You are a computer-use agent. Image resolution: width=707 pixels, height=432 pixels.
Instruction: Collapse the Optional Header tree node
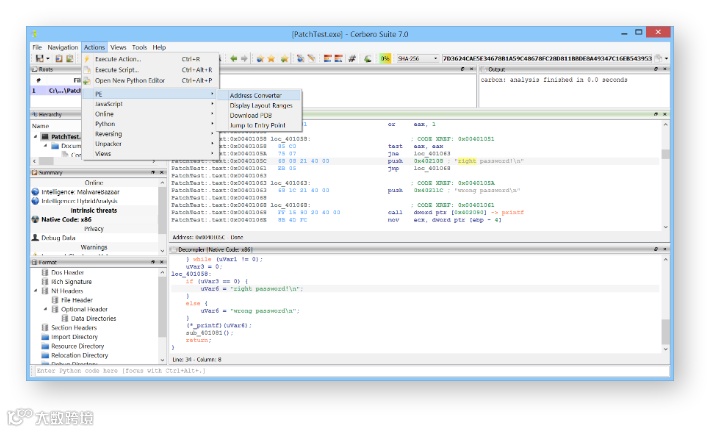(45, 309)
